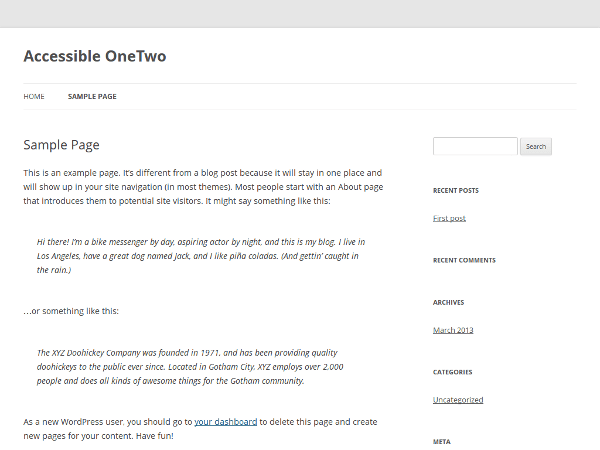Click the XYZ Doohickey Company quote

click(190, 367)
